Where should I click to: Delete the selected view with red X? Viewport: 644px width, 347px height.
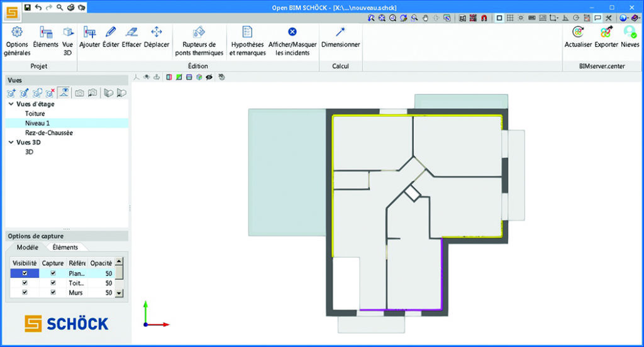pyautogui.click(x=50, y=93)
